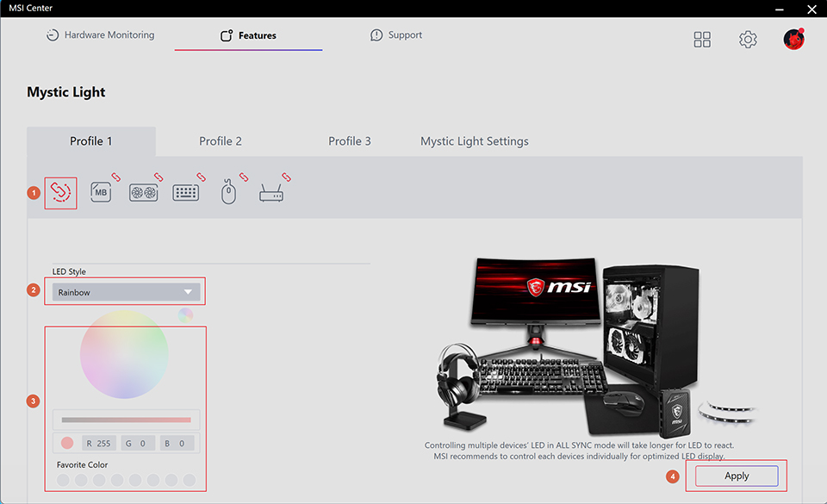Viewport: 827px width, 504px height.
Task: Select the mouse device icon
Action: (x=228, y=192)
